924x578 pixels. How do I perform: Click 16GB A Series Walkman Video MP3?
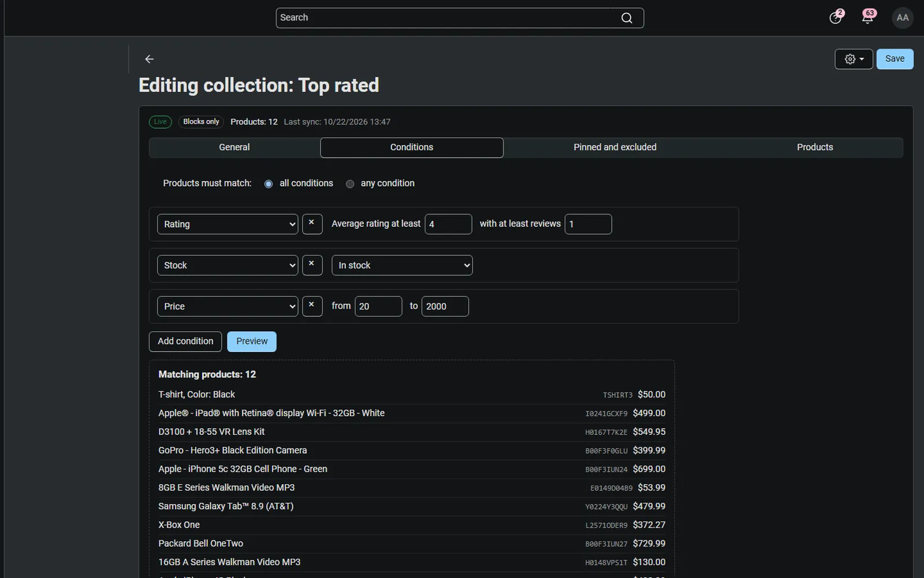coord(229,562)
